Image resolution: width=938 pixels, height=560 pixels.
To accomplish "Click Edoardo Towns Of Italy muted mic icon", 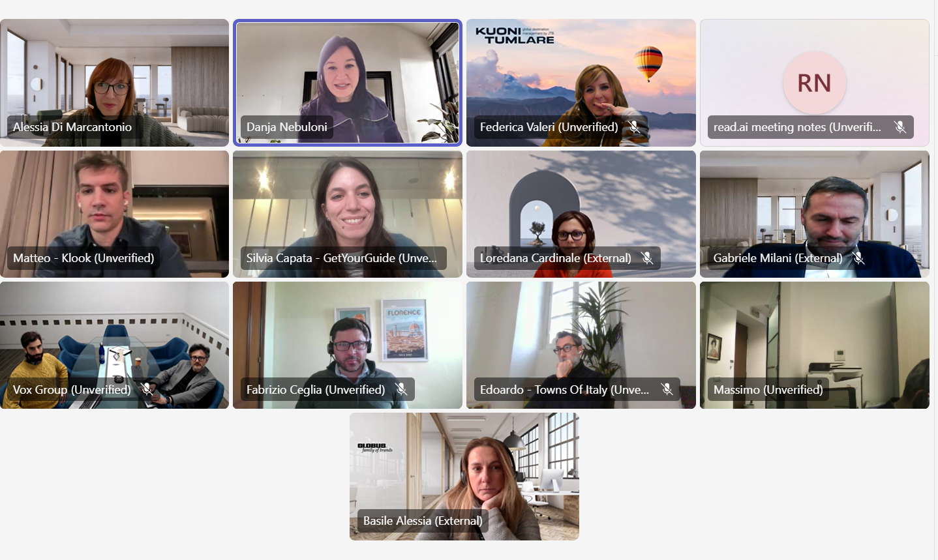I will [666, 390].
